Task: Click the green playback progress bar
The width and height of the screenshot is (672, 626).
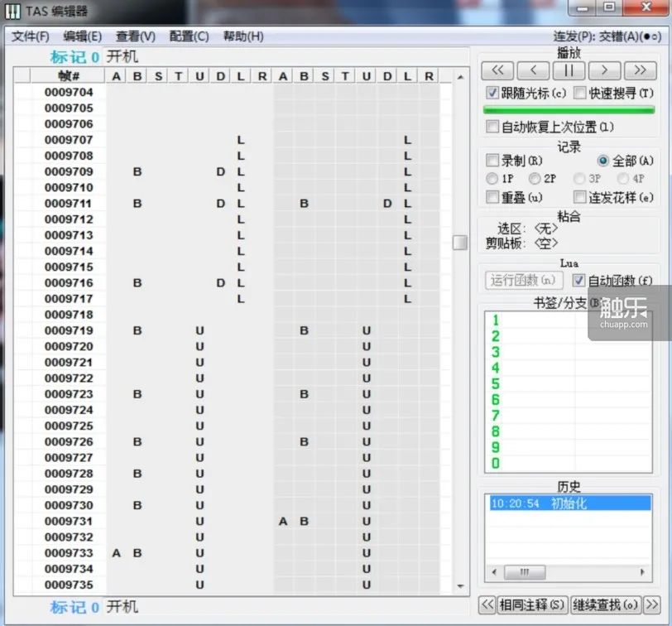Action: (569, 110)
